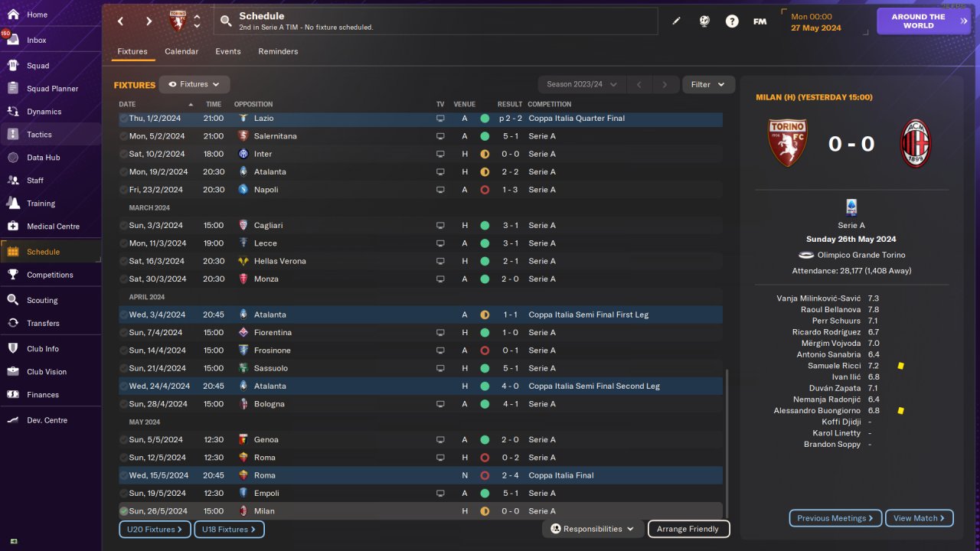Viewport: 980px width, 551px height.
Task: Switch to the Reminders tab
Action: pos(278,51)
